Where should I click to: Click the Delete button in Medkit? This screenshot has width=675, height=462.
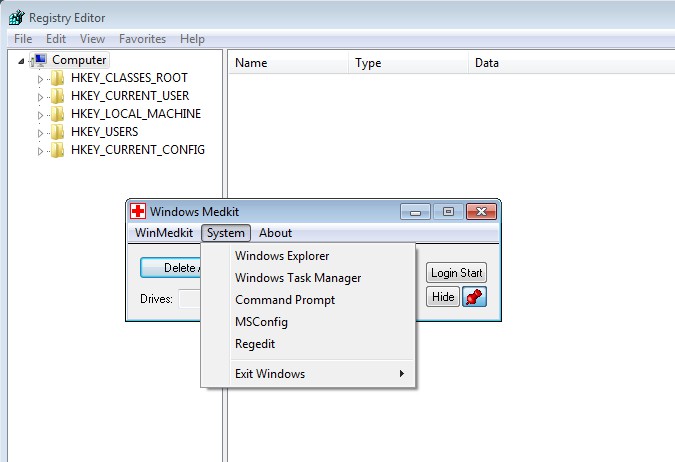(171, 268)
